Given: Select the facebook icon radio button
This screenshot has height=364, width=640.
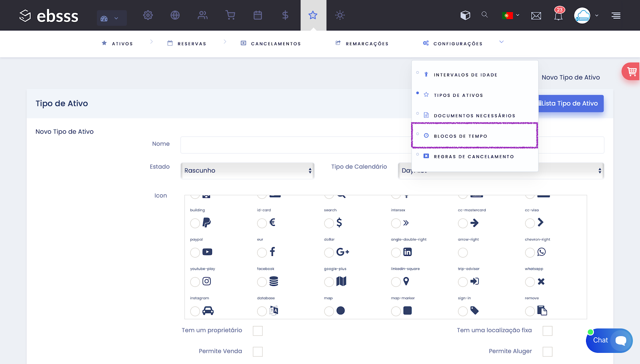Looking at the screenshot, I should coord(262,253).
